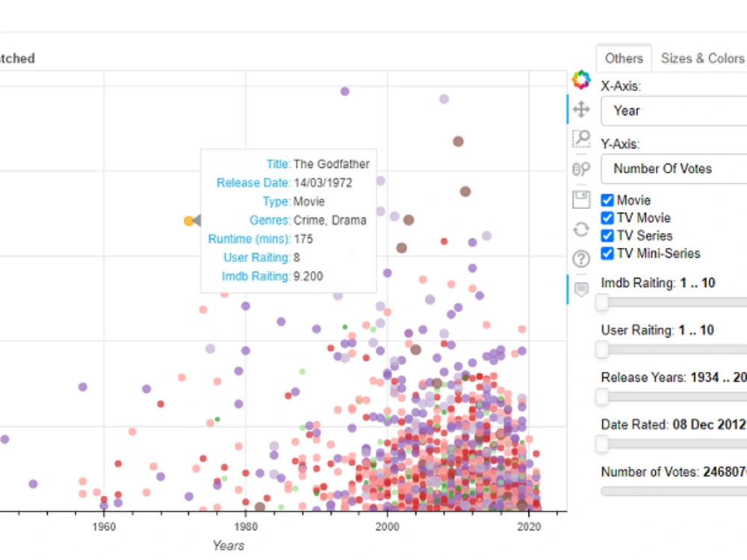
Task: Toggle the TV Mini-Series filter
Action: (x=607, y=253)
